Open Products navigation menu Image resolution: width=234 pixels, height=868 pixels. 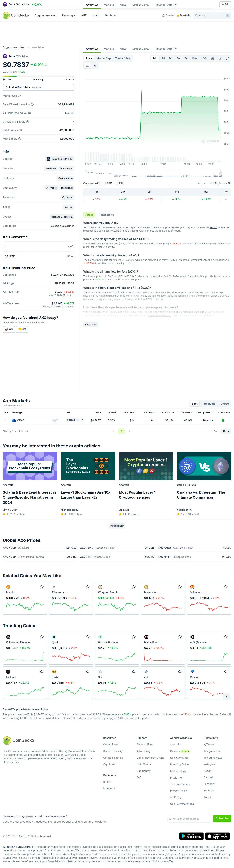click(x=111, y=16)
